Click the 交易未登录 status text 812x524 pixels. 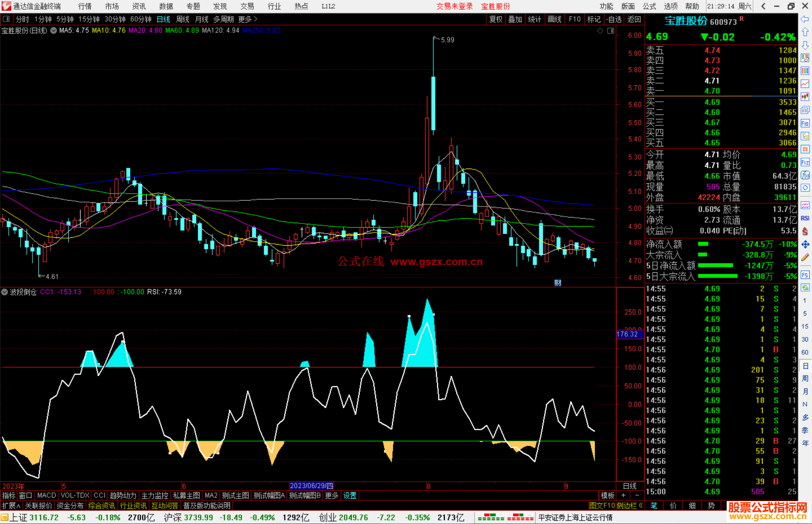(454, 6)
